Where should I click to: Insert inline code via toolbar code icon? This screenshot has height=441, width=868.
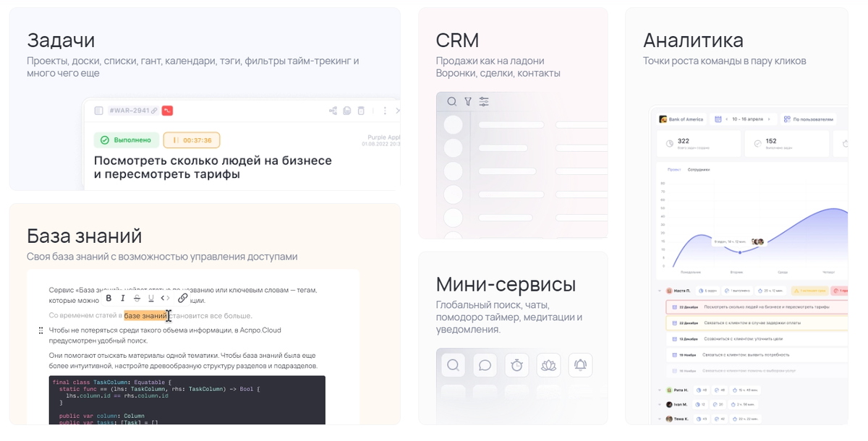[166, 298]
